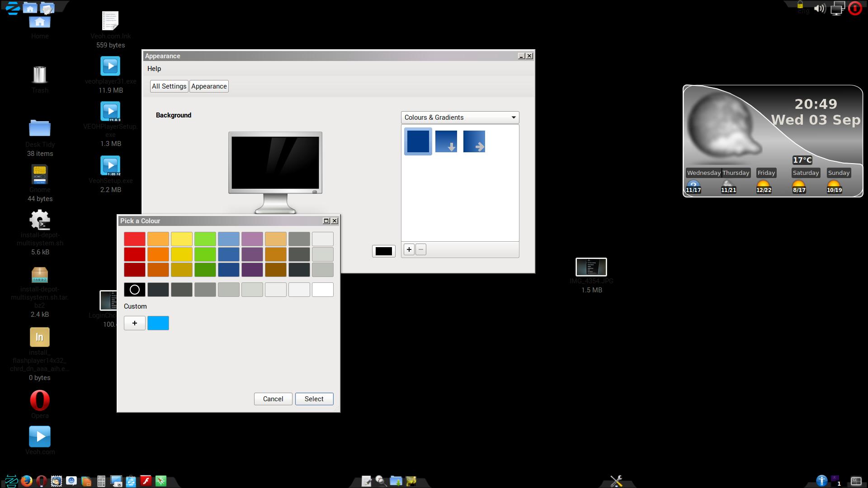Click the black background colour square

click(x=384, y=250)
